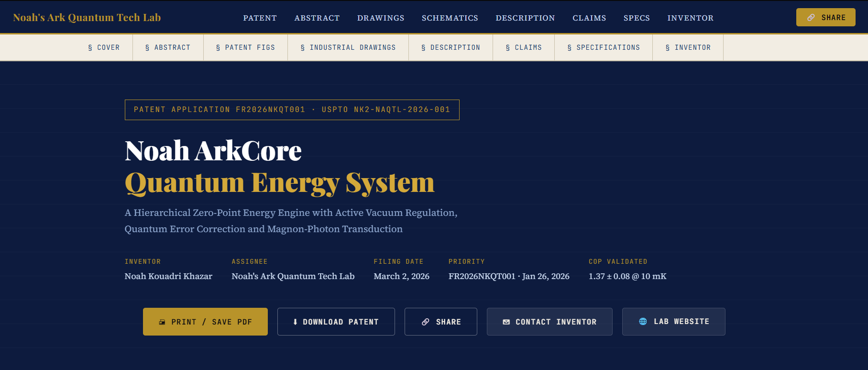Screen dimensions: 868x370
Task: Click the envelope icon on Contact Inventor
Action: 506,322
